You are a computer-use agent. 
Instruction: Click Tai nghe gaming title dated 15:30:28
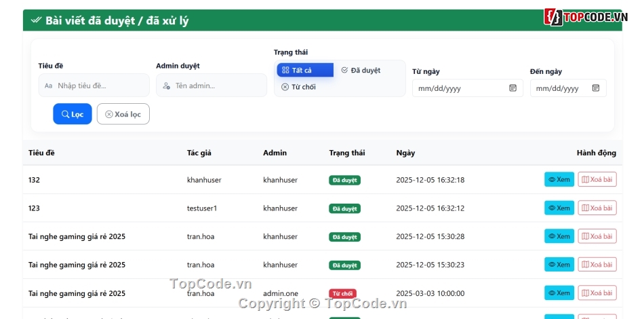tap(77, 237)
